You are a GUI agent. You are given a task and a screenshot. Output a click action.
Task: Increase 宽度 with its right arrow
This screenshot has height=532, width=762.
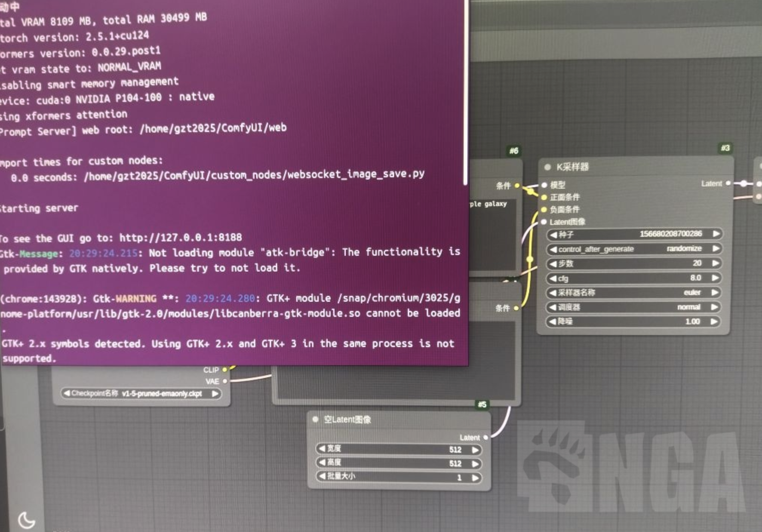[475, 450]
